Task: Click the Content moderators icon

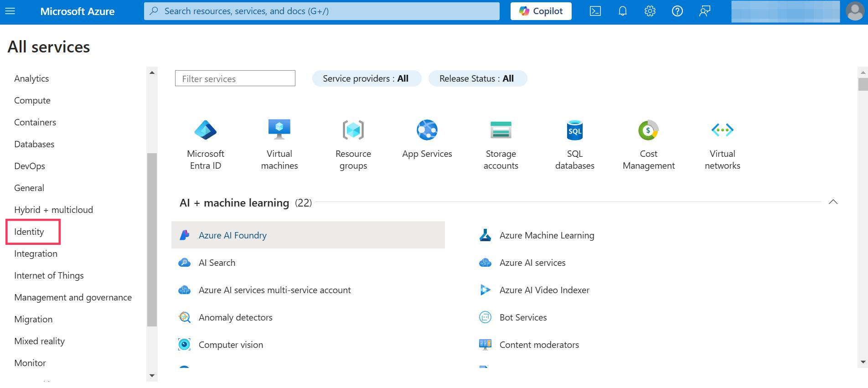Action: coord(486,345)
